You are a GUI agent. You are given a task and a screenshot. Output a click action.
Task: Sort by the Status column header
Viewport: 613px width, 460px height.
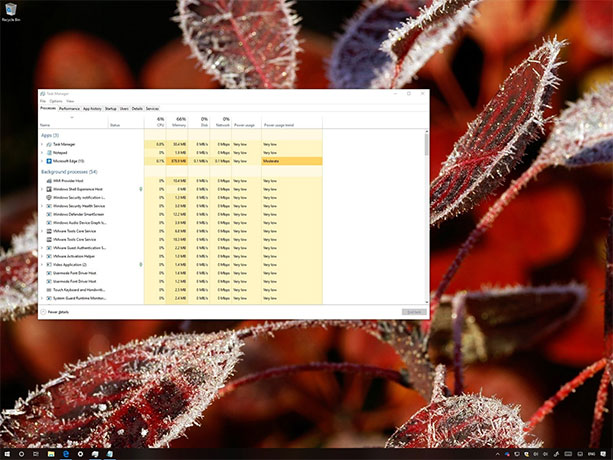click(x=126, y=122)
